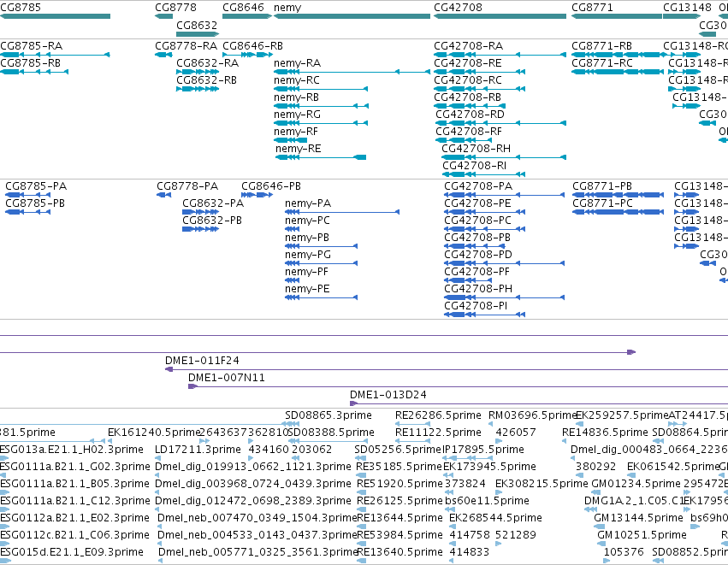This screenshot has width=728, height=565.
Task: Select transcript CG8632-RA
Action: click(198, 72)
